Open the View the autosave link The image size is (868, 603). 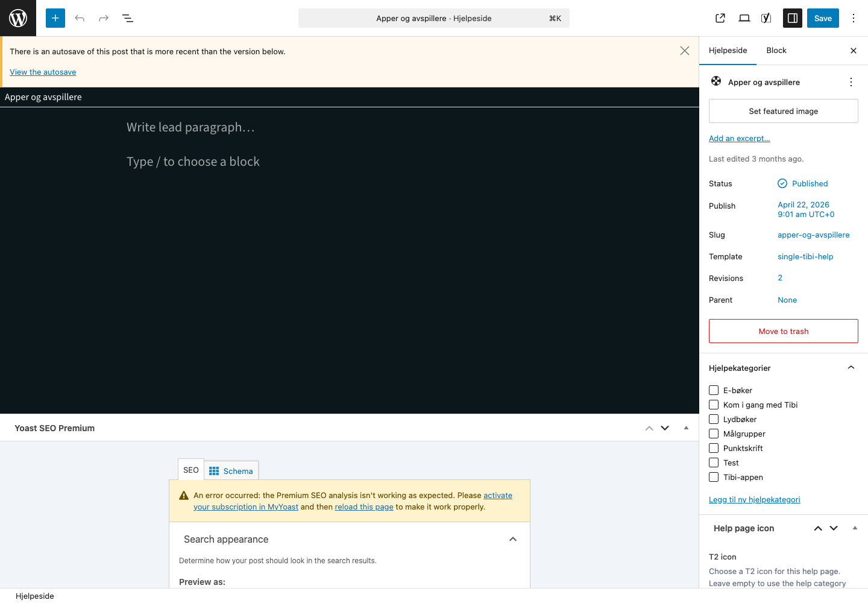point(43,72)
